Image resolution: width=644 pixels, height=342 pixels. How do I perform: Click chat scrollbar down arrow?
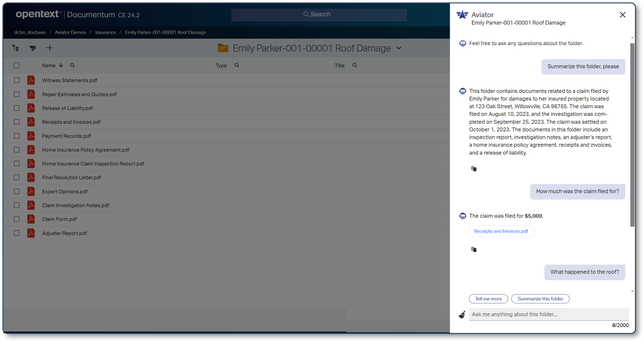pyautogui.click(x=632, y=292)
